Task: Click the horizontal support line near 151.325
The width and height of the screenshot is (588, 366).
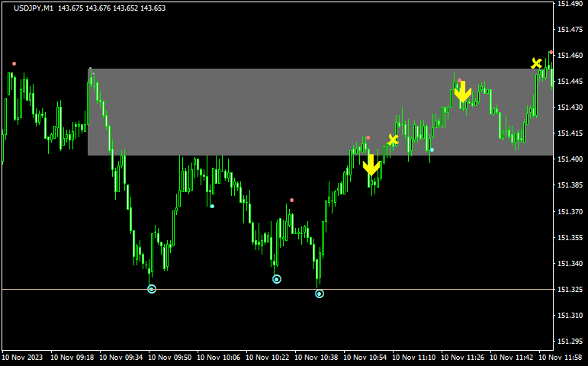Action: point(76,289)
